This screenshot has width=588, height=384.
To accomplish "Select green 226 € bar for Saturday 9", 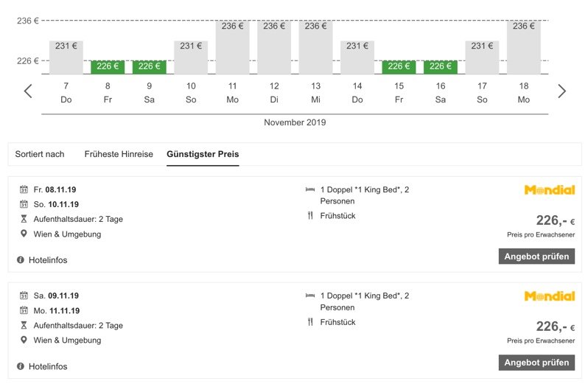I will (150, 67).
